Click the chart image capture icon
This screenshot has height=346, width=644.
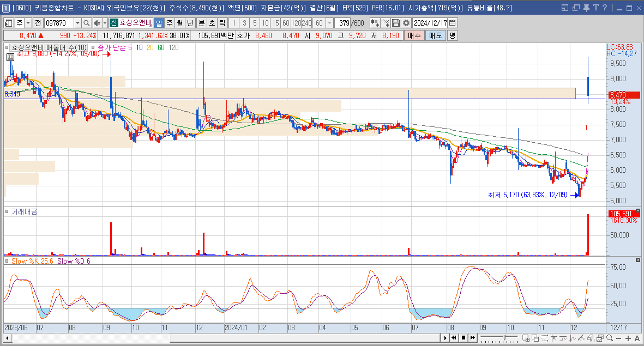[x=600, y=338]
